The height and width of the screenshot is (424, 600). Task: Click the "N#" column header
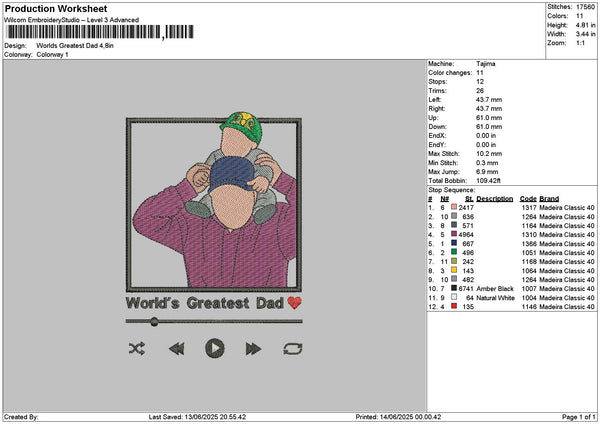(x=444, y=199)
